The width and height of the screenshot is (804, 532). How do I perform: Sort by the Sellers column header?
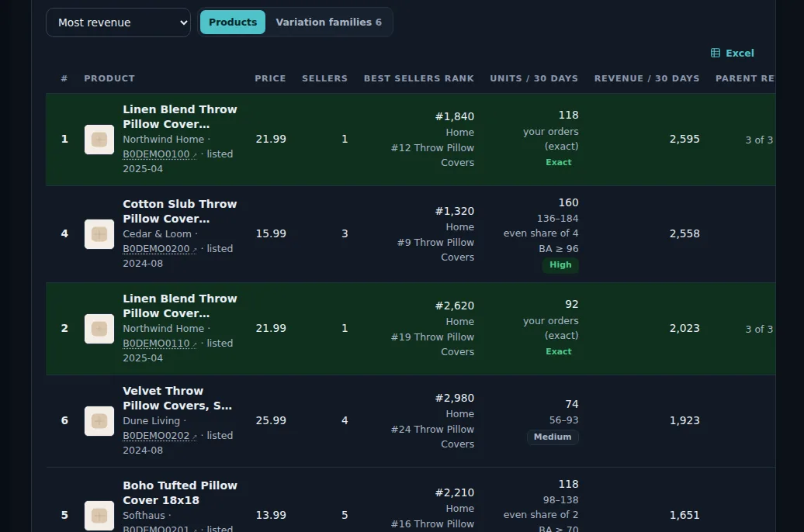[324, 78]
